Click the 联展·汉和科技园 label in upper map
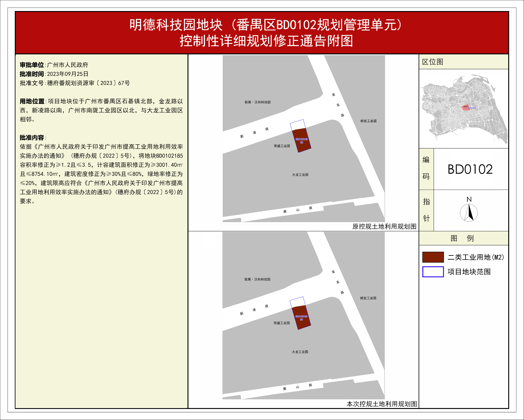 coord(257,102)
